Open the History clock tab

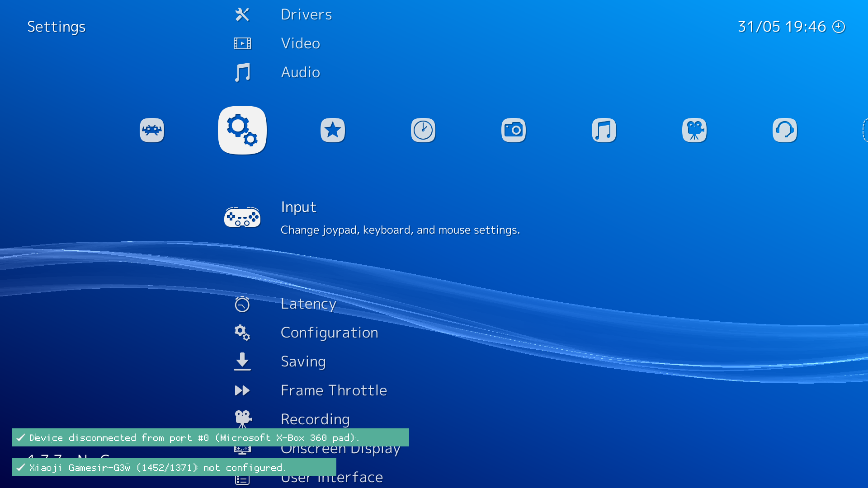423,130
